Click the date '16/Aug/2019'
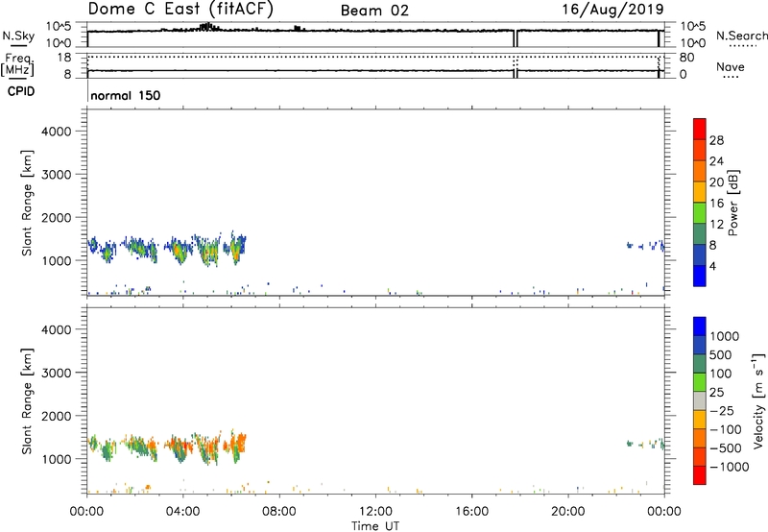Image resolution: width=768 pixels, height=532 pixels. click(x=612, y=10)
